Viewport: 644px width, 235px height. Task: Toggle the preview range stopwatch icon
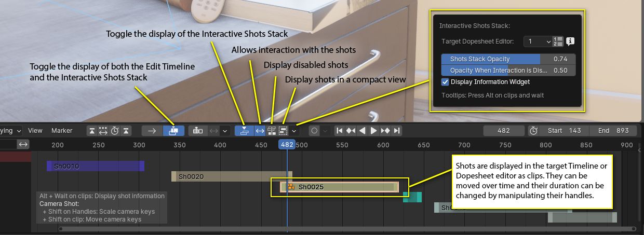[x=533, y=131]
